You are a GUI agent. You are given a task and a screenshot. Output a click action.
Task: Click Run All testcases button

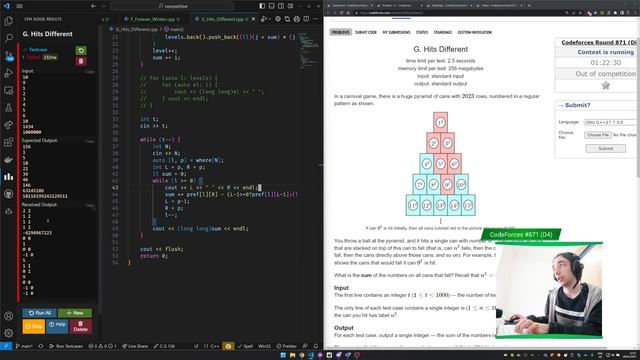click(40, 313)
